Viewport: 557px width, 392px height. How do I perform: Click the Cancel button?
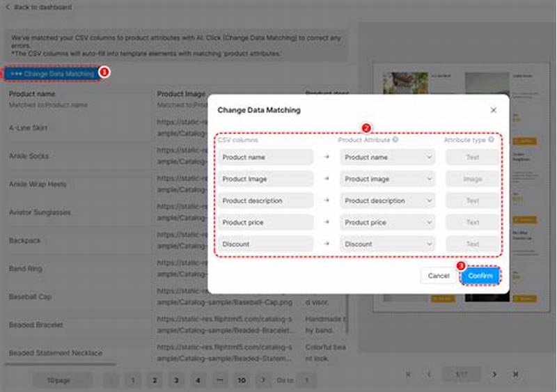tap(439, 276)
